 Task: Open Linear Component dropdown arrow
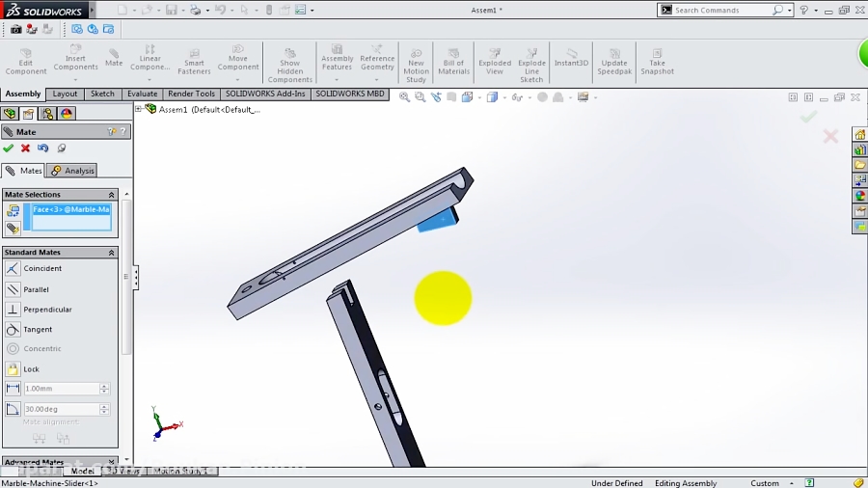coord(149,80)
